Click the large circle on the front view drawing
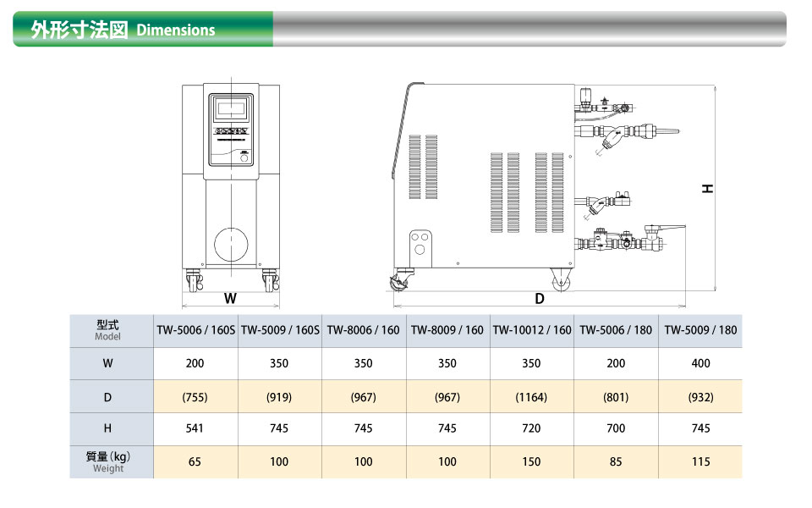Screen dimensions: 812x508 point(230,244)
